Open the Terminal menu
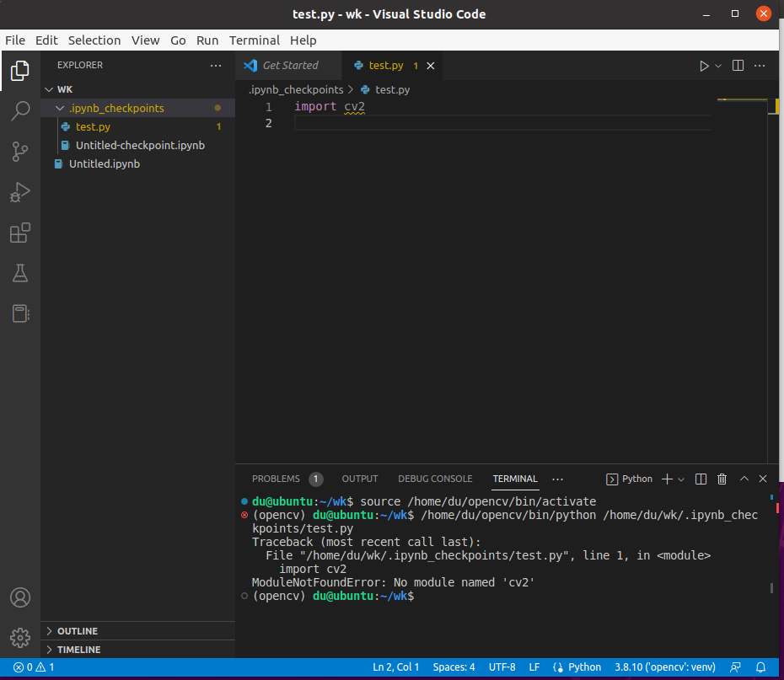This screenshot has height=680, width=784. click(x=255, y=40)
